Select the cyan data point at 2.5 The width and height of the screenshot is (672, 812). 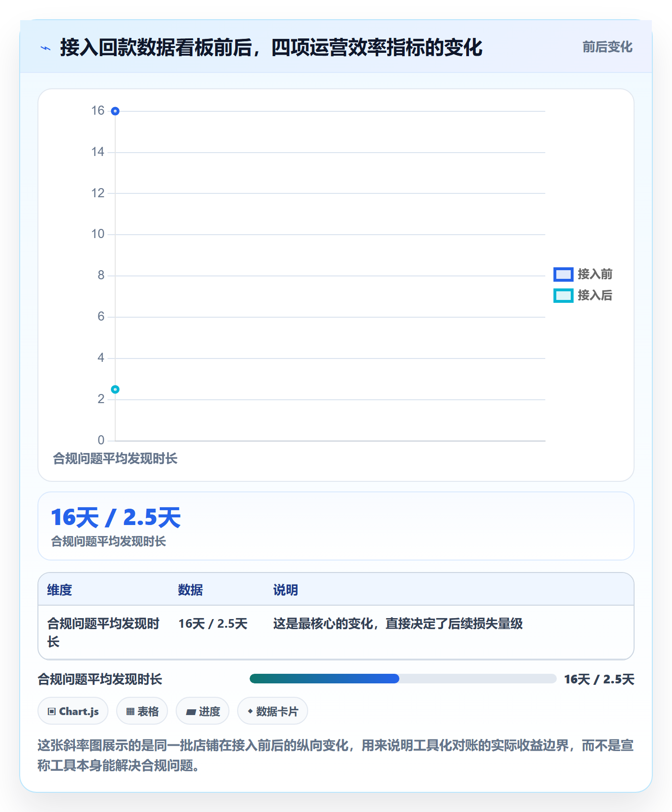tap(115, 389)
